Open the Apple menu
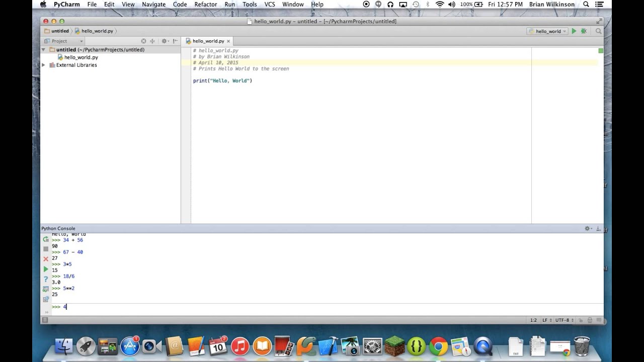 point(43,5)
